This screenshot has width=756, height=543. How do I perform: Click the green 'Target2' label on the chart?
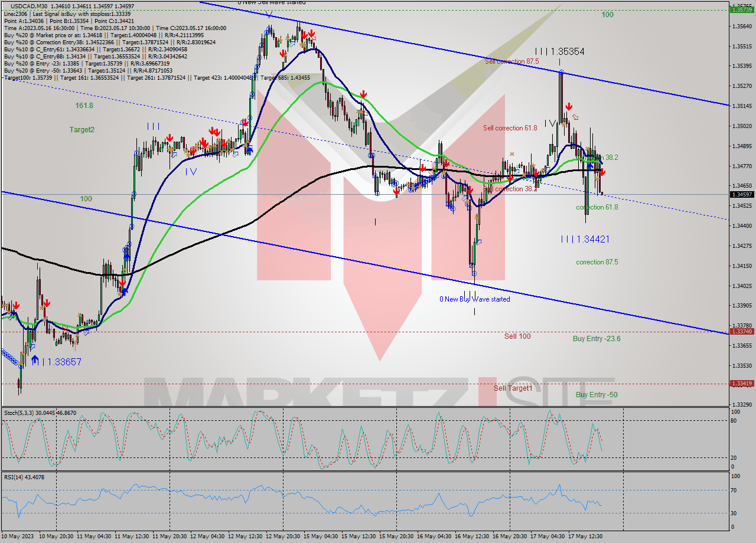[x=82, y=130]
